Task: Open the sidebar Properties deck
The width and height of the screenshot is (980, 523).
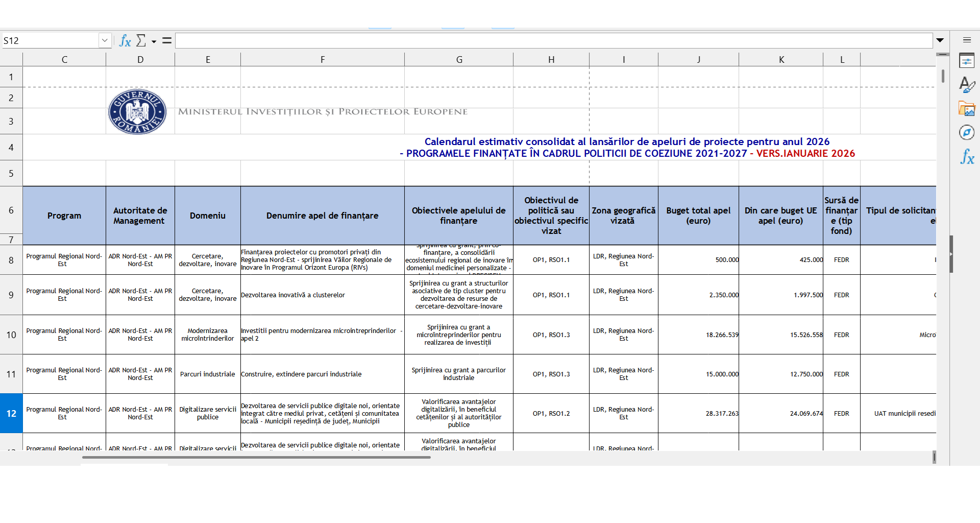Action: tap(967, 61)
